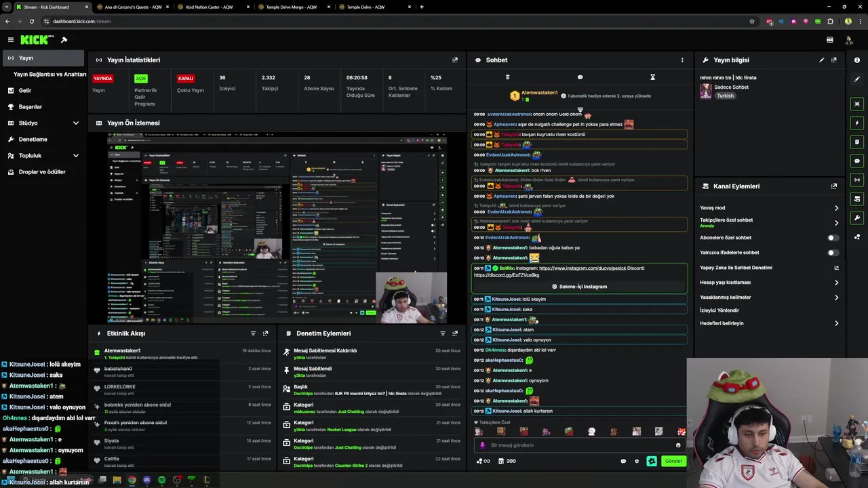The height and width of the screenshot is (488, 868).
Task: Bookmark this page with star icon
Action: (752, 21)
